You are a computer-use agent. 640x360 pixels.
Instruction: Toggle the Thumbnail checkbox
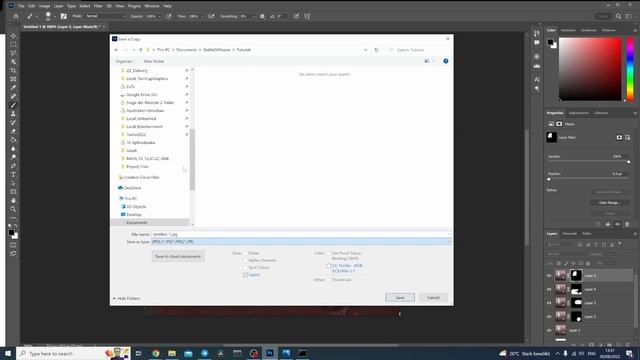pyautogui.click(x=329, y=280)
